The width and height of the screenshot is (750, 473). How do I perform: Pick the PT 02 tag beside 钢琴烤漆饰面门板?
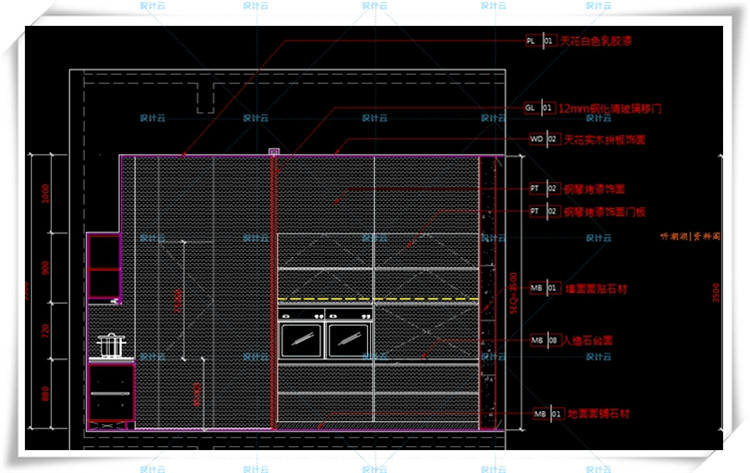544,211
